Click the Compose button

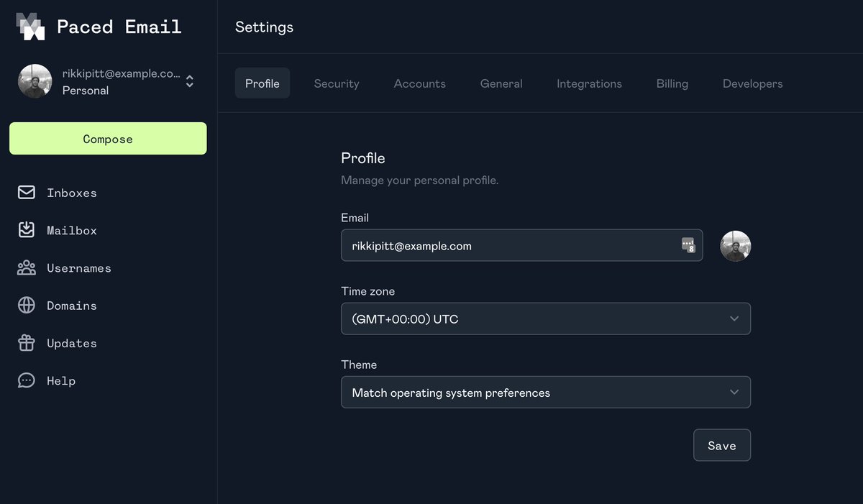[x=107, y=138]
